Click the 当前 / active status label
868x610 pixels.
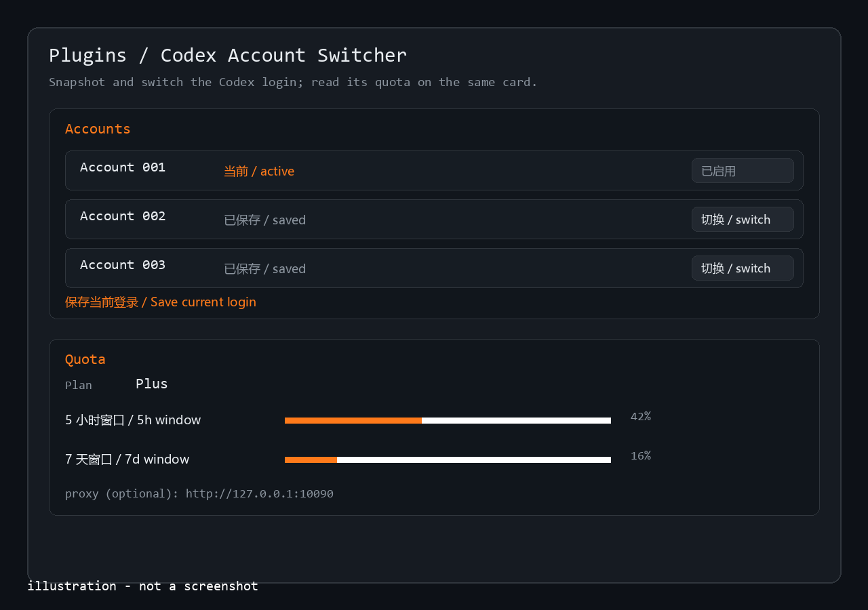coord(259,171)
